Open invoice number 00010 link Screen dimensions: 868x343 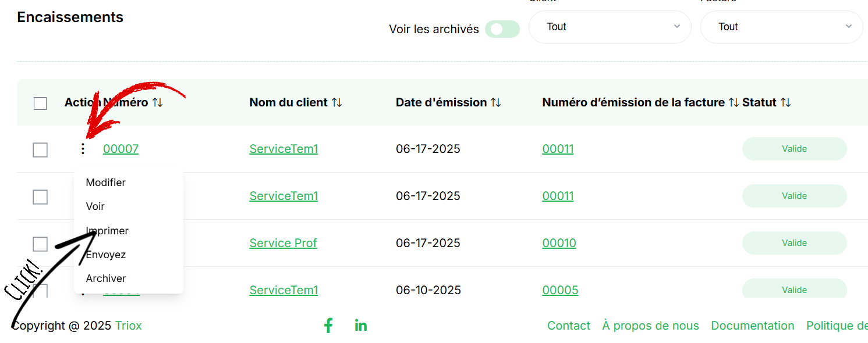(559, 243)
